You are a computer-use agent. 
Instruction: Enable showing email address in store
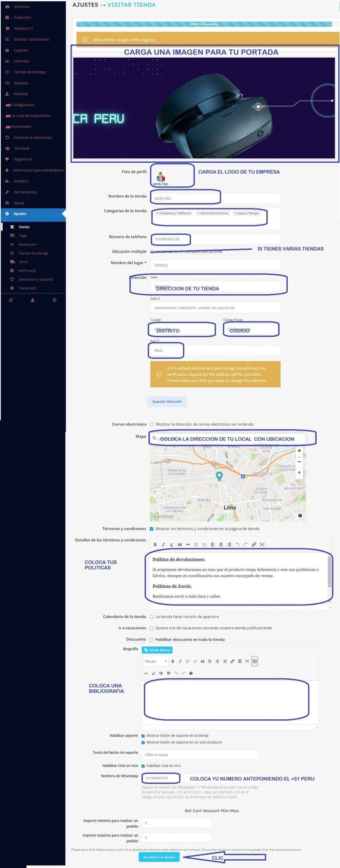pos(152,425)
